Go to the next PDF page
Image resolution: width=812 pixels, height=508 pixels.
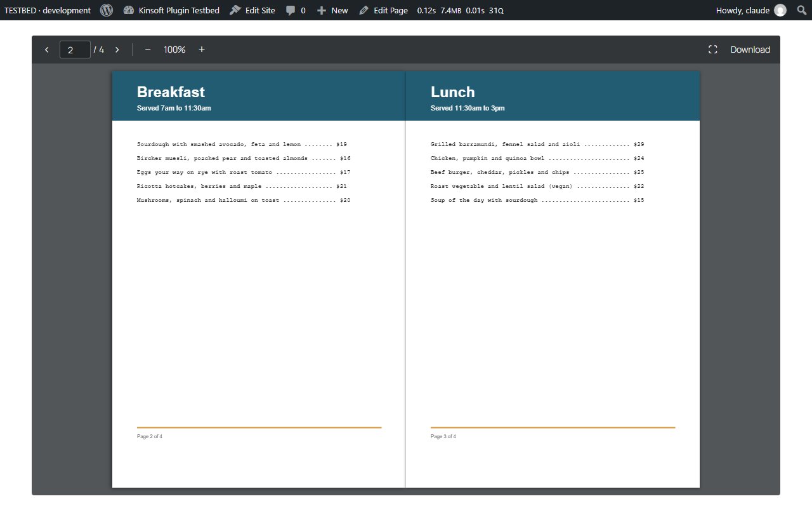[x=117, y=50]
